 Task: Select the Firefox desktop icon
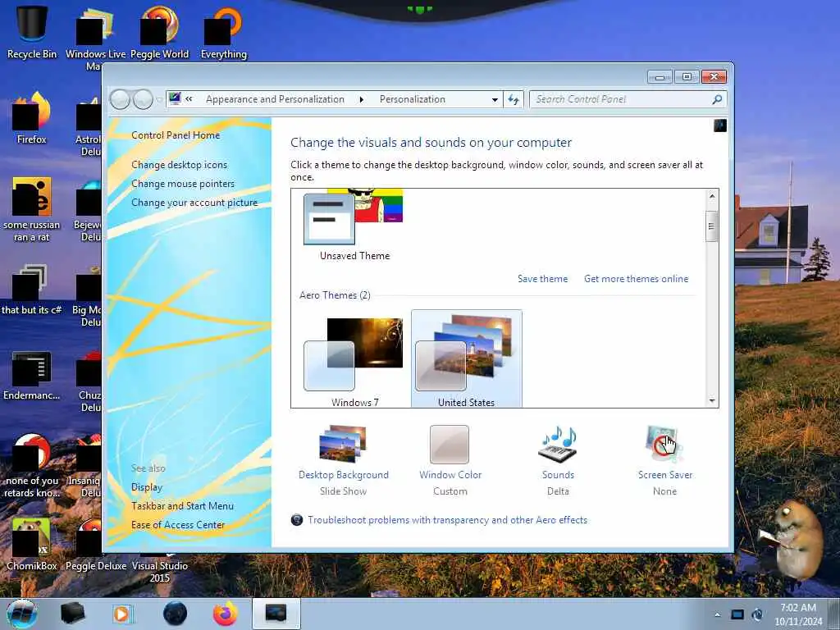32,118
